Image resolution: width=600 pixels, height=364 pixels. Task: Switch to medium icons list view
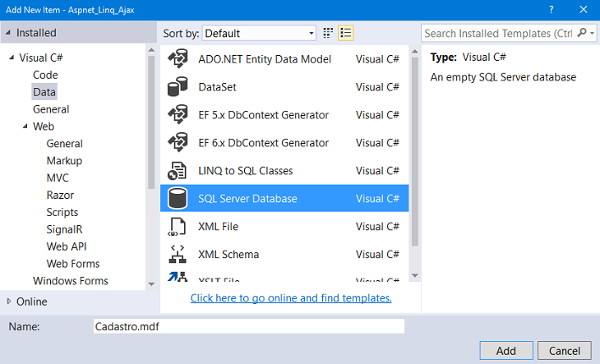[346, 33]
